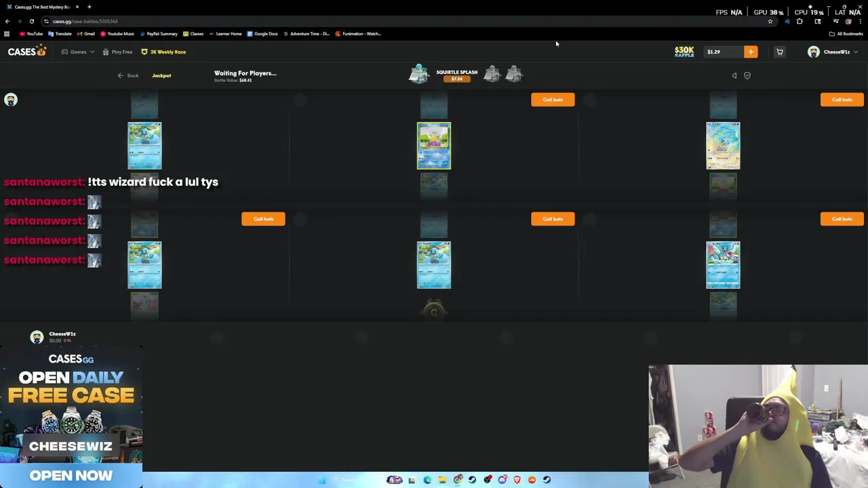The image size is (868, 488).
Task: Open the Windows Start menu
Action: tap(322, 480)
